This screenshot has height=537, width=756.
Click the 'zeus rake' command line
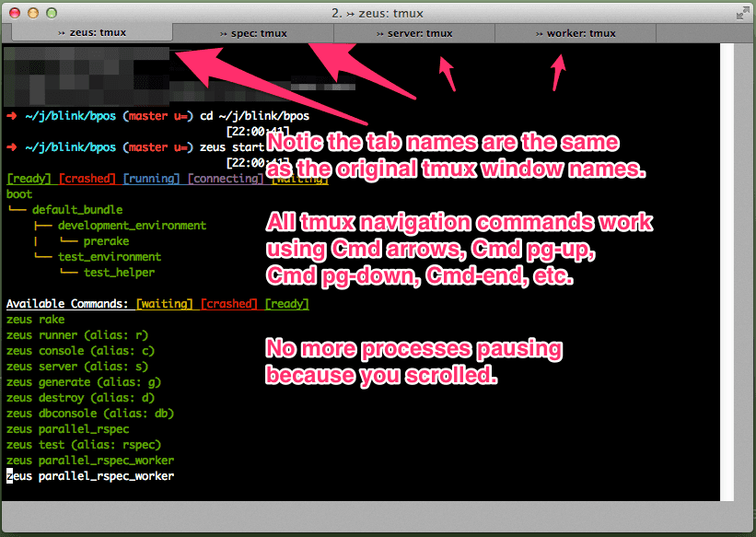tap(35, 320)
